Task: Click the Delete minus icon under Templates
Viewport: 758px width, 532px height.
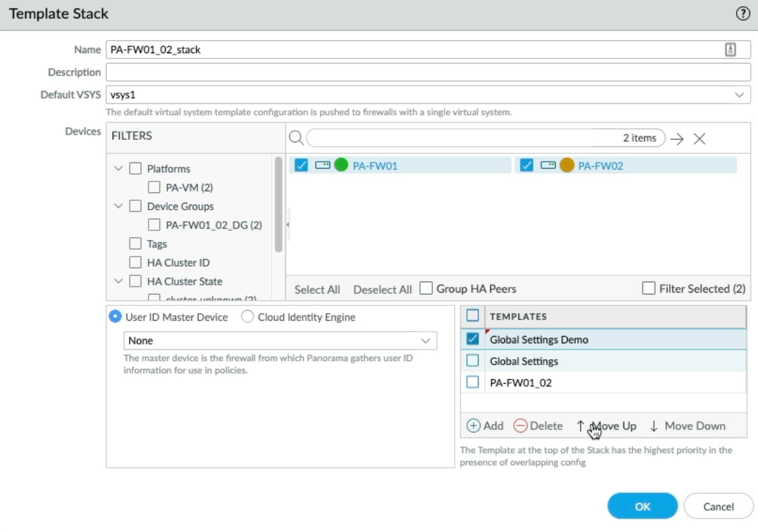Action: (x=520, y=426)
